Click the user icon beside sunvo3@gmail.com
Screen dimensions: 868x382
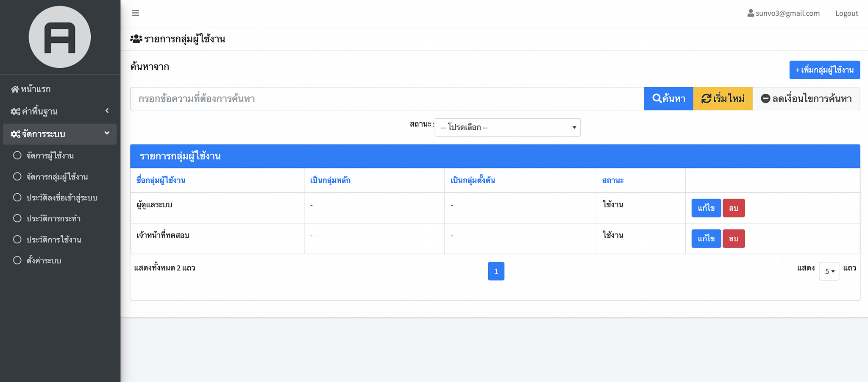(751, 13)
